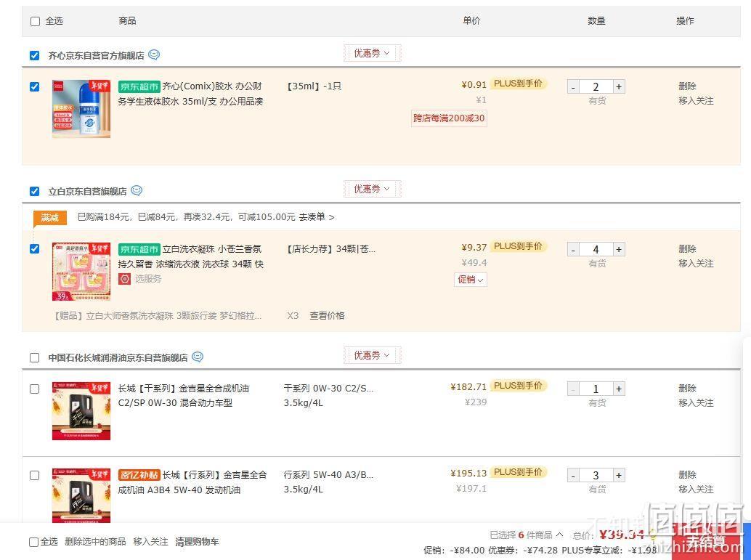
Task: Open the 促销 dropdown for 立白洗衣凝珠
Action: coord(471,280)
